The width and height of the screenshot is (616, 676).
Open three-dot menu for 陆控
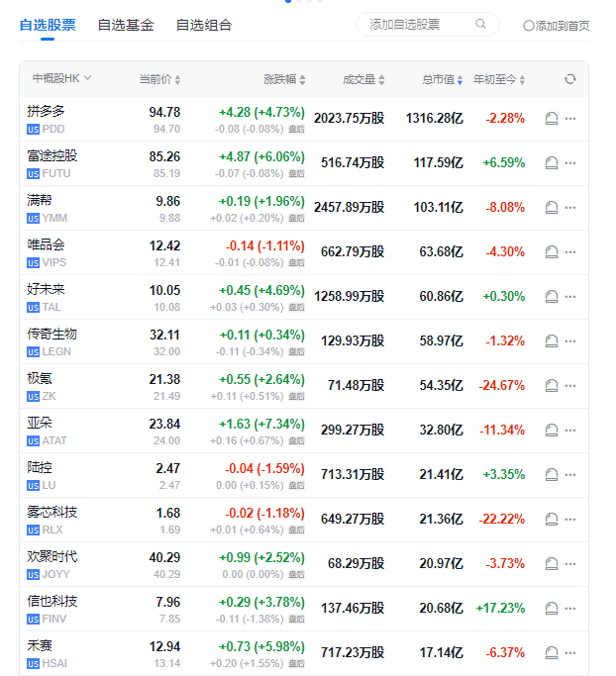click(x=570, y=475)
